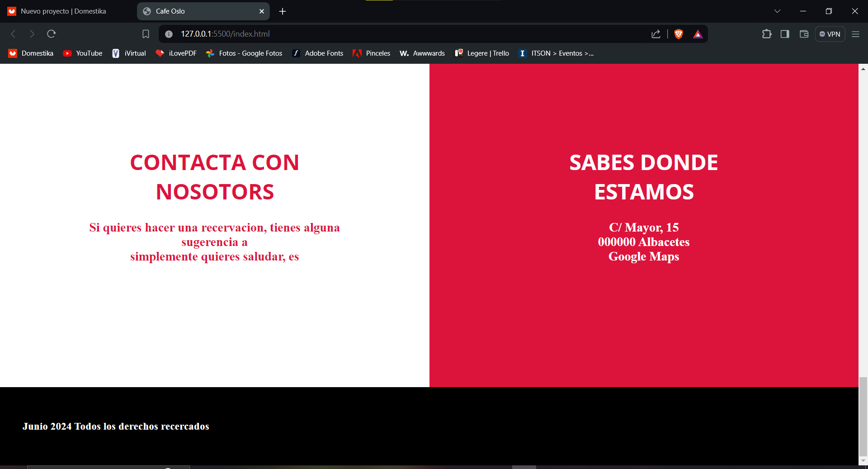This screenshot has width=868, height=469.
Task: Open the browser hamburger menu
Action: (855, 34)
